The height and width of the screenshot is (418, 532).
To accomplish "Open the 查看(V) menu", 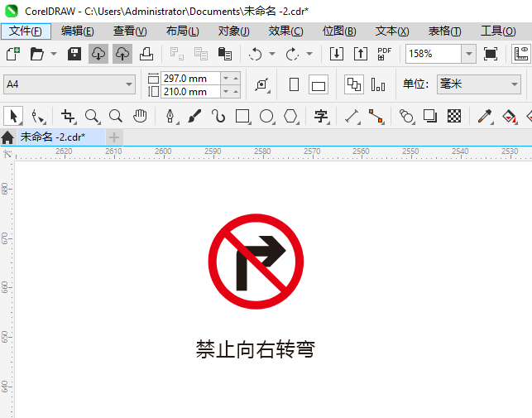I will 130,31.
